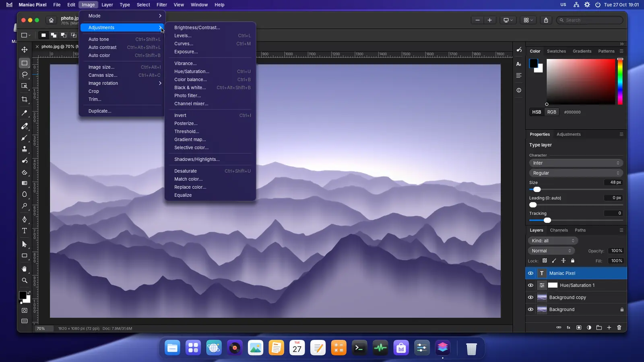Click the zoom out minus button
Image resolution: width=644 pixels, height=362 pixels.
(477, 20)
